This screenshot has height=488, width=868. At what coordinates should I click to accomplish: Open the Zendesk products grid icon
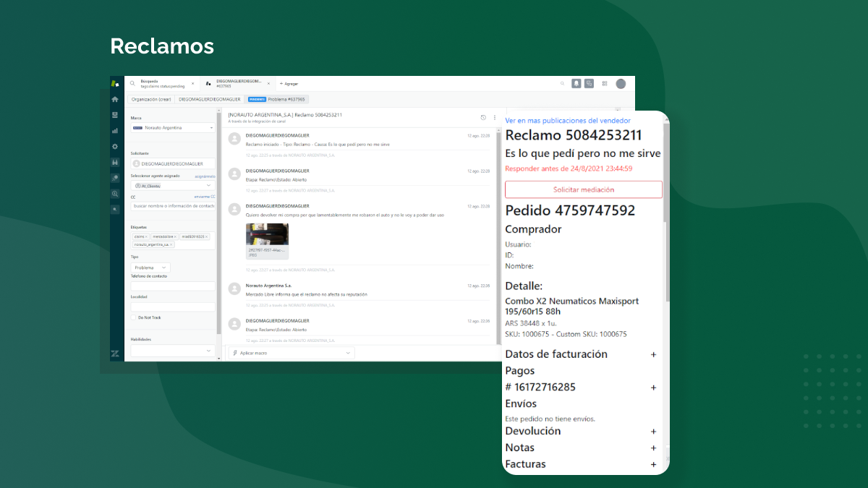tap(605, 84)
